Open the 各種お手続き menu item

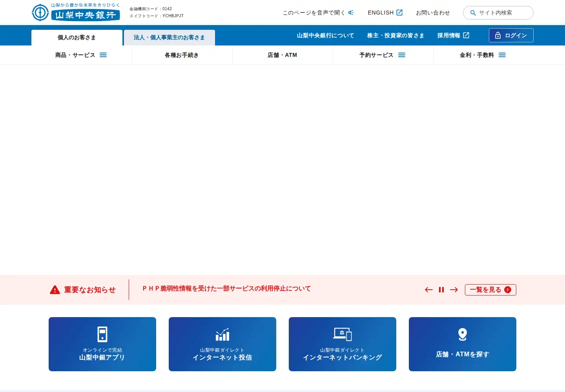182,55
